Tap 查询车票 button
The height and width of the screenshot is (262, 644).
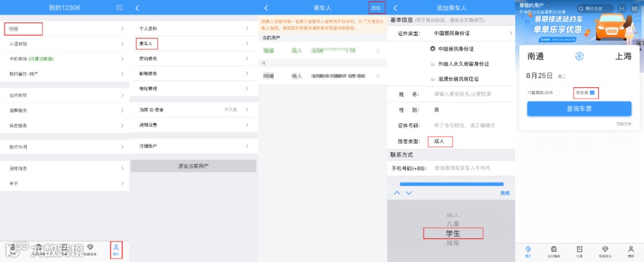[579, 109]
